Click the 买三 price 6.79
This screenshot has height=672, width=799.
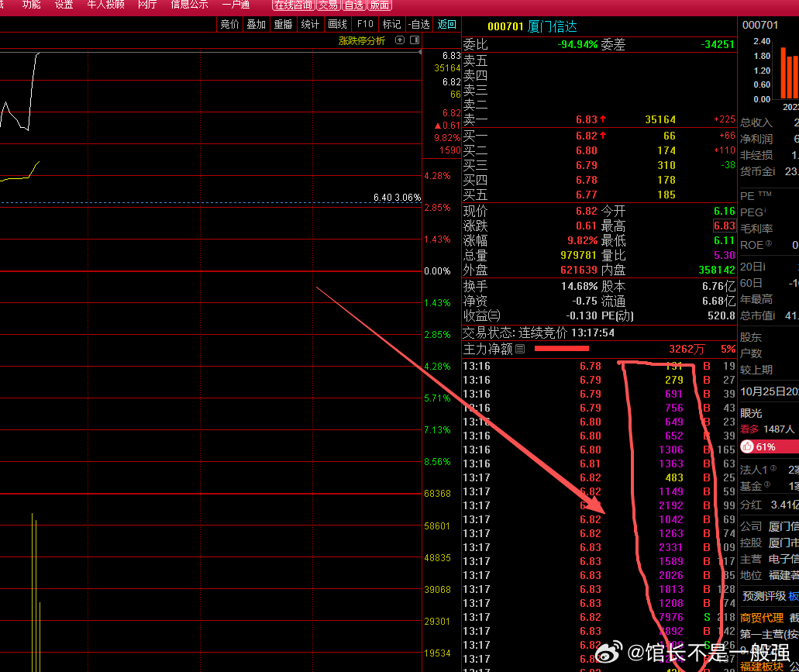[587, 166]
